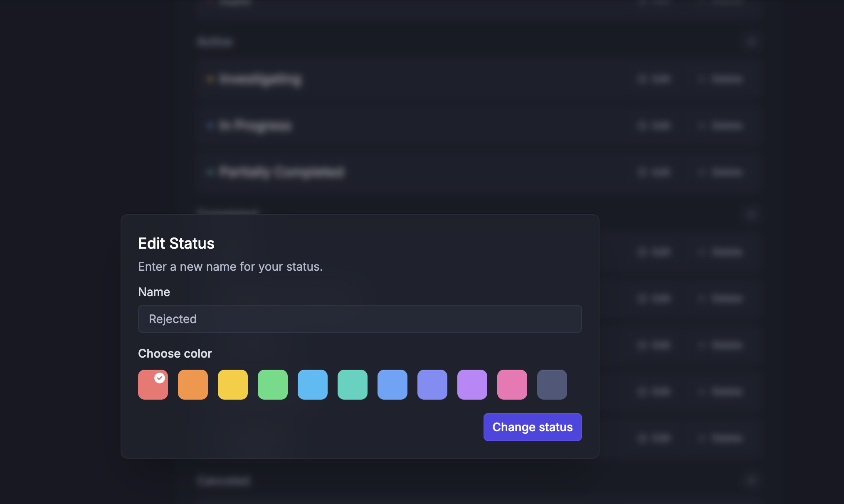Click Edit for the Investigating status
This screenshot has height=504, width=844.
[x=654, y=79]
